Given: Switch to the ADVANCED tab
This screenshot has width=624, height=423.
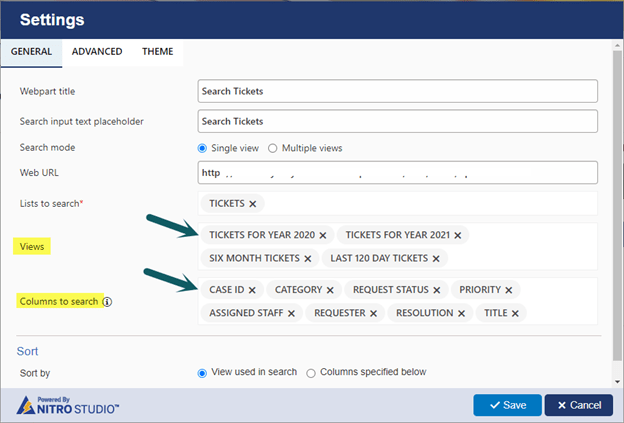Looking at the screenshot, I should [x=97, y=52].
